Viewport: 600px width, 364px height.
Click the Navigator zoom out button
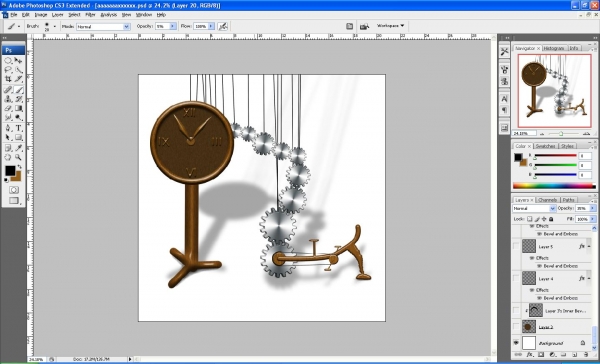(541, 134)
